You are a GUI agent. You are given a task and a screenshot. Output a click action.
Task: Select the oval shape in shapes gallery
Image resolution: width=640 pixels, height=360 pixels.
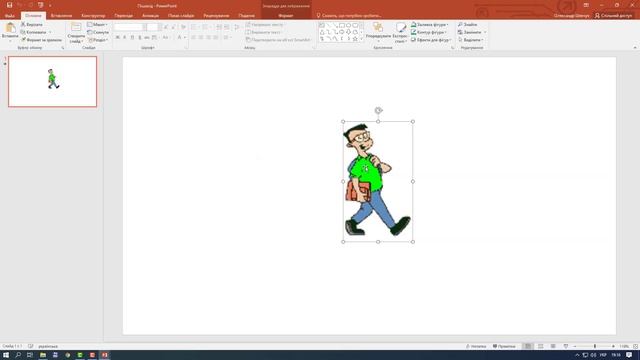click(x=349, y=25)
